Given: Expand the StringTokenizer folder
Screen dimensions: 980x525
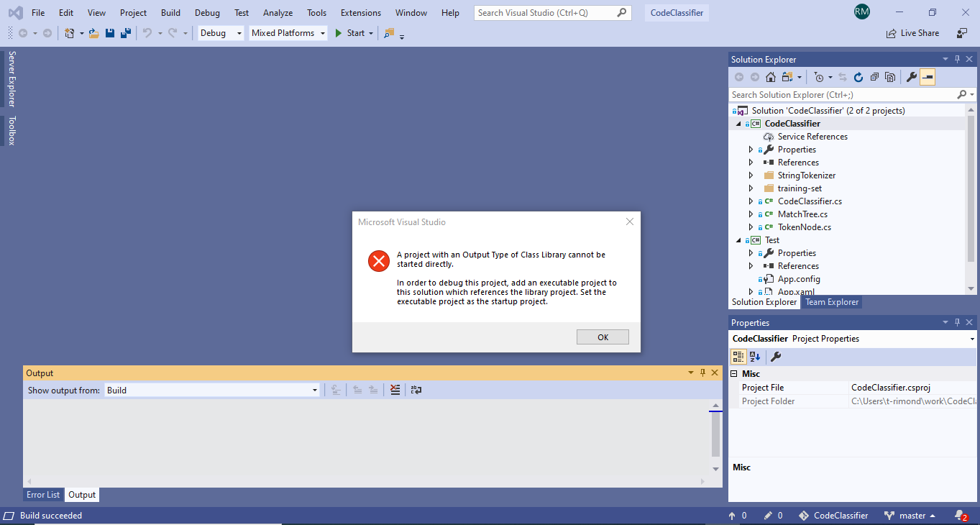Looking at the screenshot, I should [751, 175].
